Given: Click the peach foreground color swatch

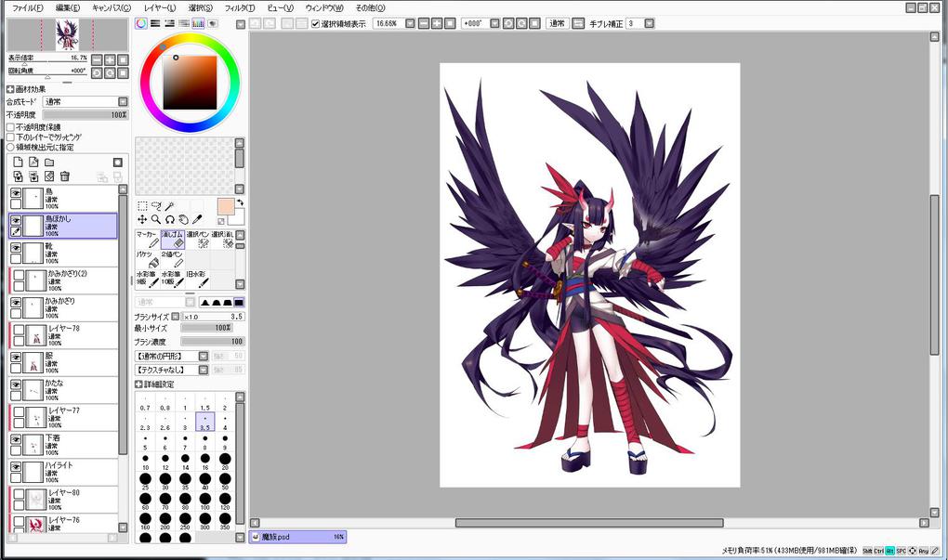Looking at the screenshot, I should (226, 206).
